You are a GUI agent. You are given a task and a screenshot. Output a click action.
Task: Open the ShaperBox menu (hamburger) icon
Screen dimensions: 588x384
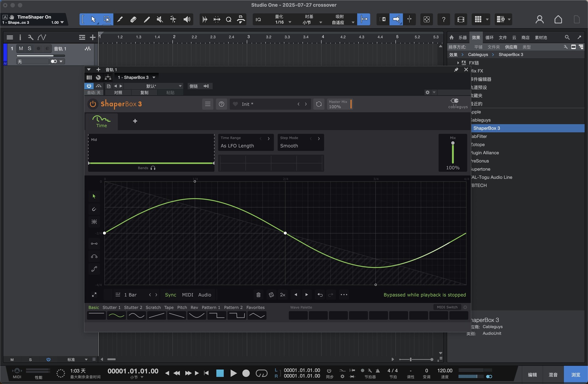click(x=208, y=104)
